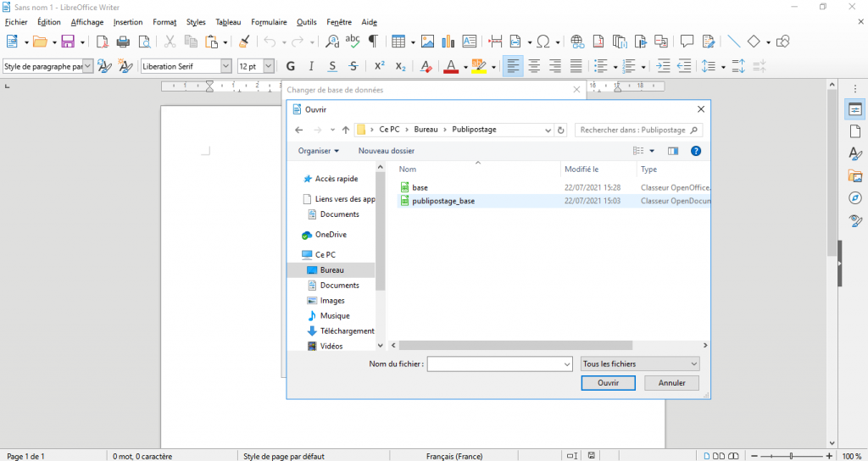Insert special character omega icon

click(543, 42)
